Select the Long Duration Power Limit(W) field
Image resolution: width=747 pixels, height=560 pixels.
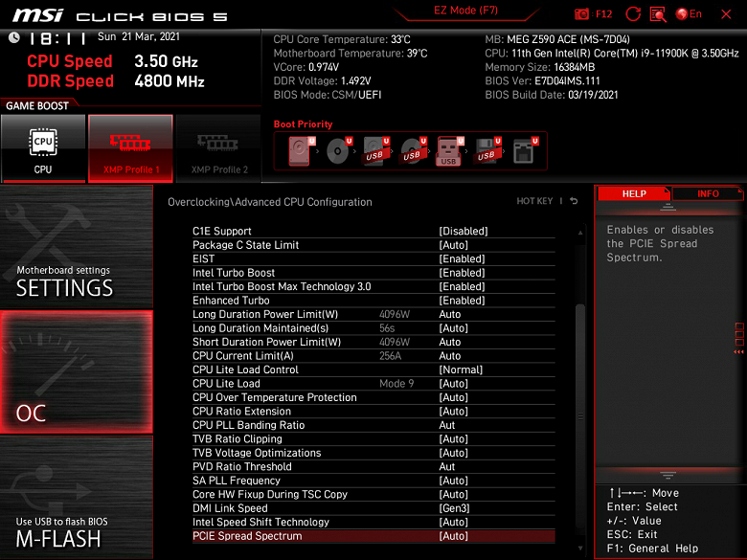(x=373, y=314)
